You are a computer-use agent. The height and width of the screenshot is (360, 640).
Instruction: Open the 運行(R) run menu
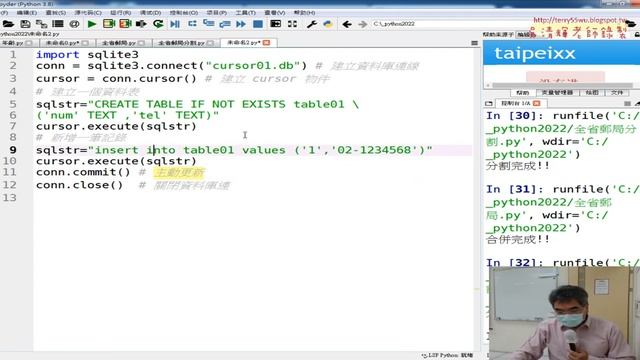(121, 13)
